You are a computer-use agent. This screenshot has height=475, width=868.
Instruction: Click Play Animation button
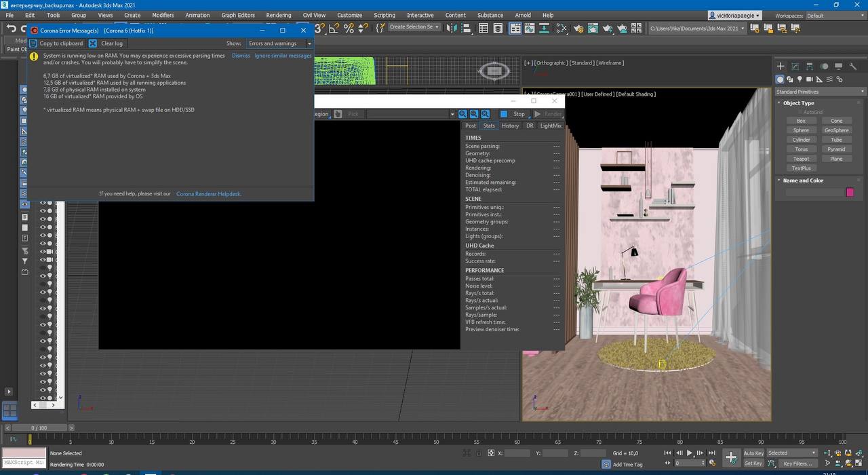point(690,453)
